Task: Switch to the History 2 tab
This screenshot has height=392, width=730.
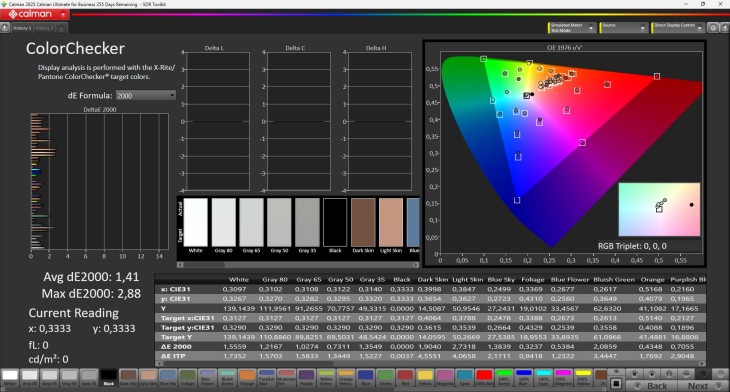Action: click(x=44, y=28)
